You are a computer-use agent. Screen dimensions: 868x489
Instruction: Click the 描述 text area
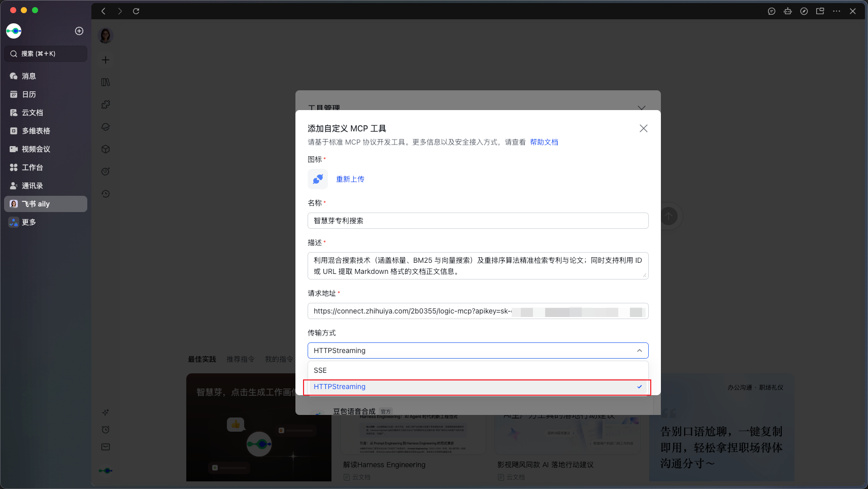(478, 266)
